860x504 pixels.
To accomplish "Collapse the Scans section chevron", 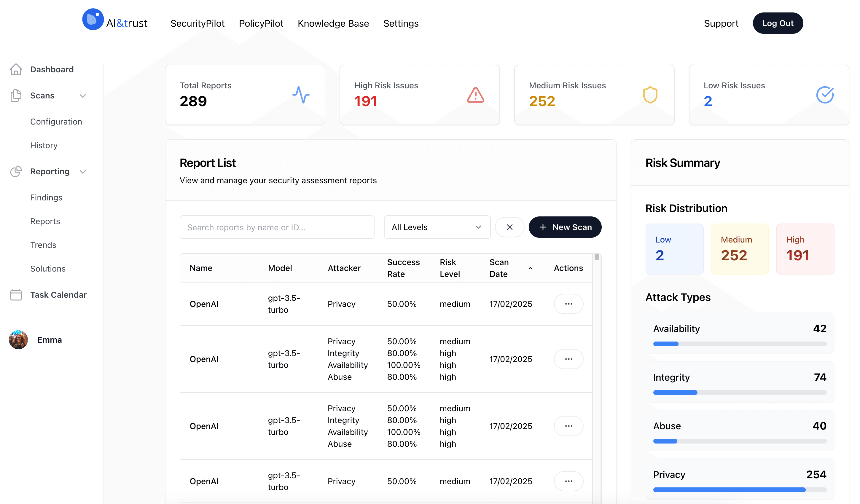I will coord(82,96).
